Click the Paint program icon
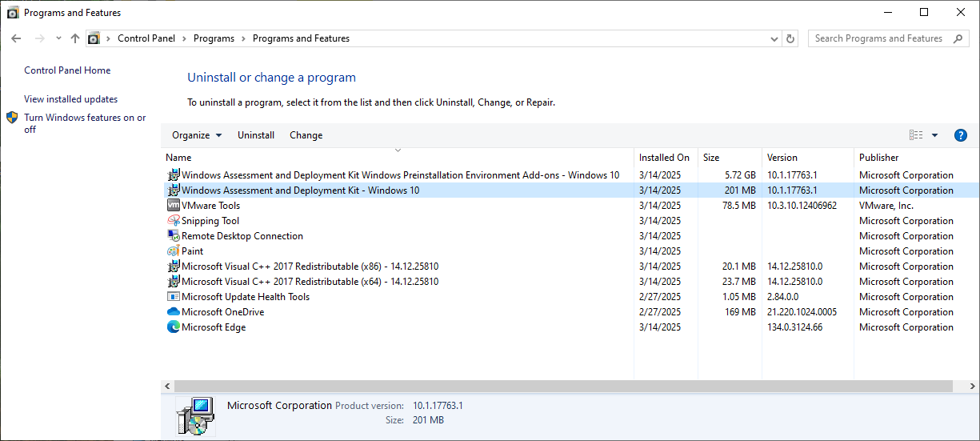Image resolution: width=980 pixels, height=441 pixels. (174, 251)
